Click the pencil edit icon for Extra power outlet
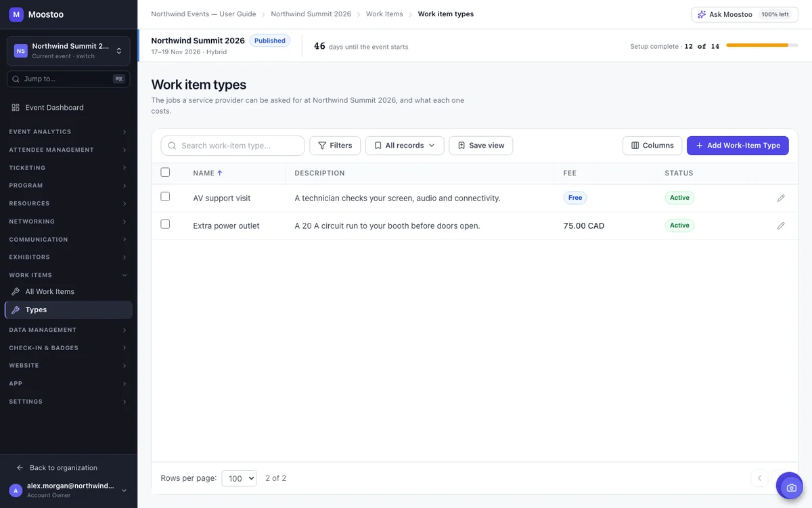Screen dimensions: 812x508 [781, 226]
